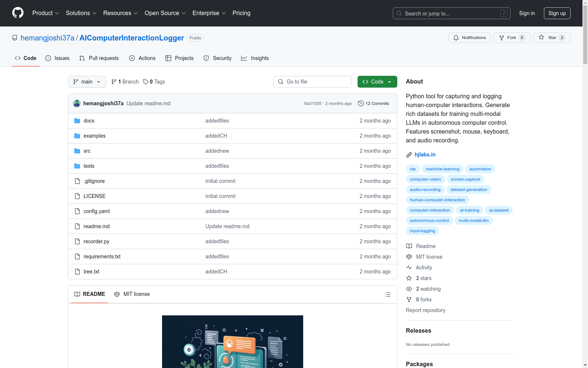Switch to the Projects tab
The height and width of the screenshot is (368, 588).
179,58
